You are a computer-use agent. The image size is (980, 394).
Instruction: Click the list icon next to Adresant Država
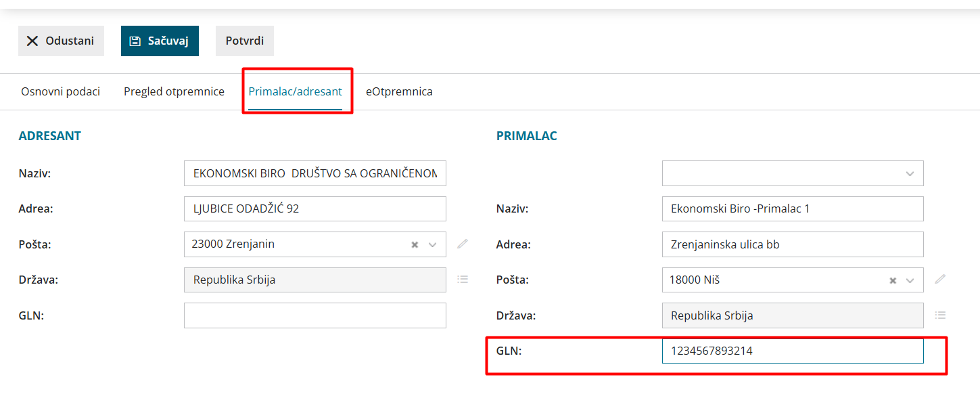(x=463, y=279)
